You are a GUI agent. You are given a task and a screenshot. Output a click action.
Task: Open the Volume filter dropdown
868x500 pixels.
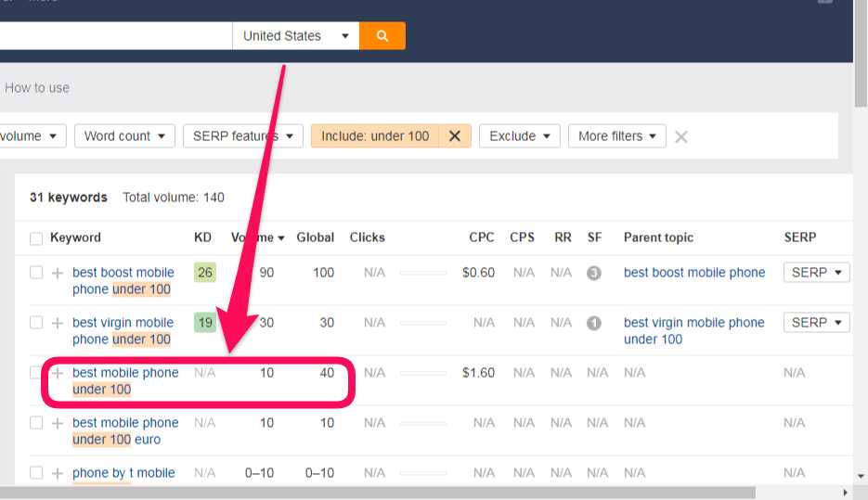pyautogui.click(x=32, y=136)
